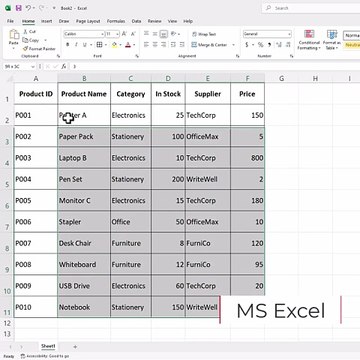Apply the Borders icon to selection
The image size is (360, 360).
point(99,45)
